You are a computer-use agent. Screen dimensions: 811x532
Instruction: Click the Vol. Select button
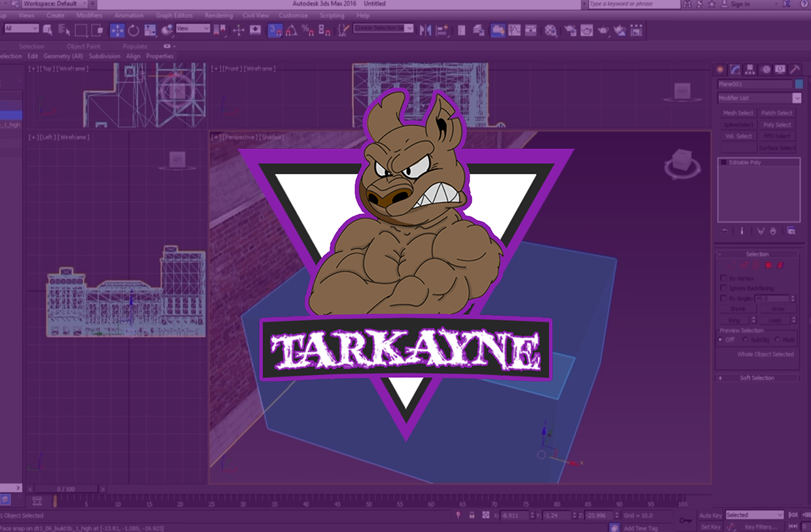pyautogui.click(x=738, y=137)
